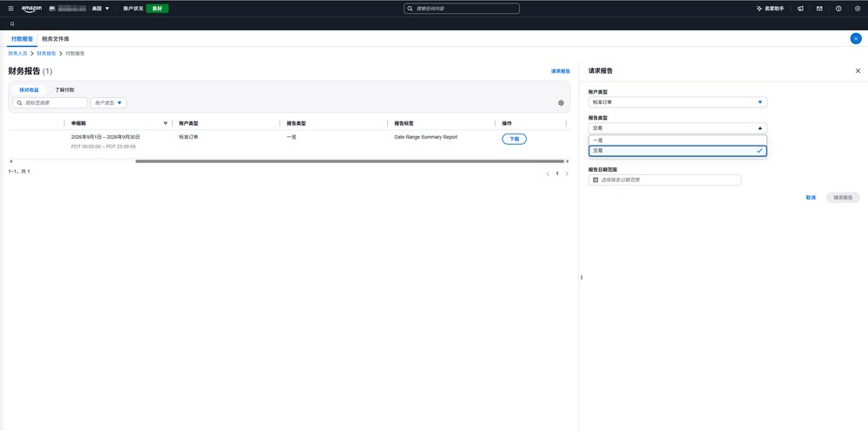Click the 取消 cancel link

click(x=811, y=198)
